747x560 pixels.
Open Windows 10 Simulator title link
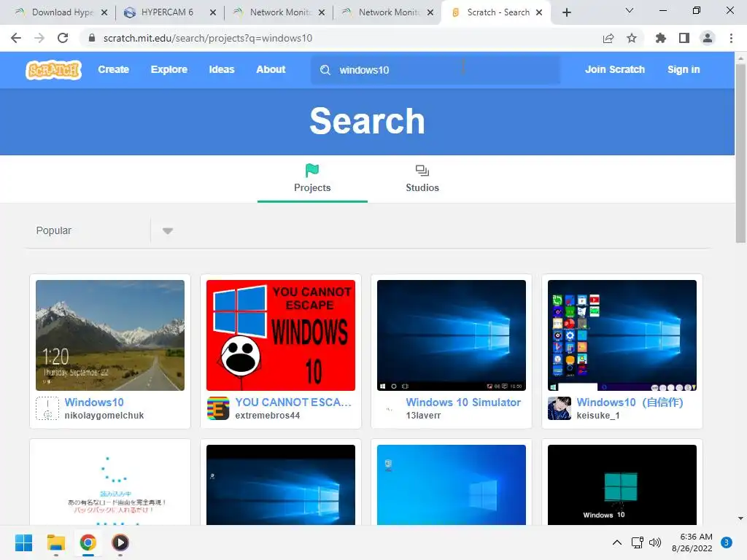(463, 402)
